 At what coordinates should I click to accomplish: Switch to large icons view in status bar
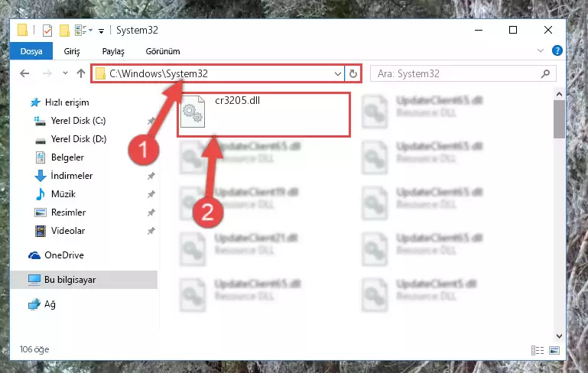[554, 350]
